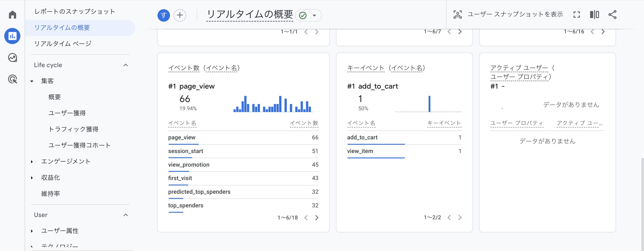
Task: Open the Home icon in left rail
Action: 12,15
